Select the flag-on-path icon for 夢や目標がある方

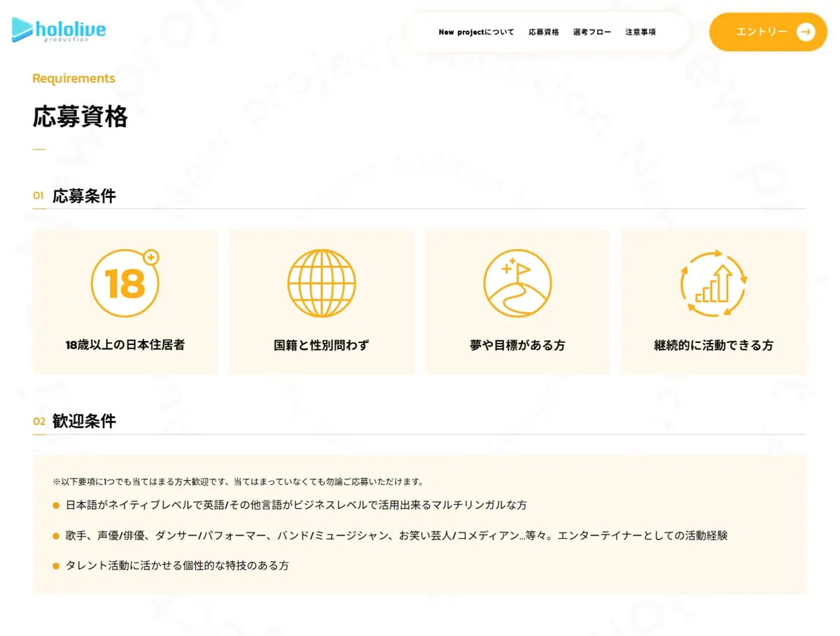coord(517,283)
